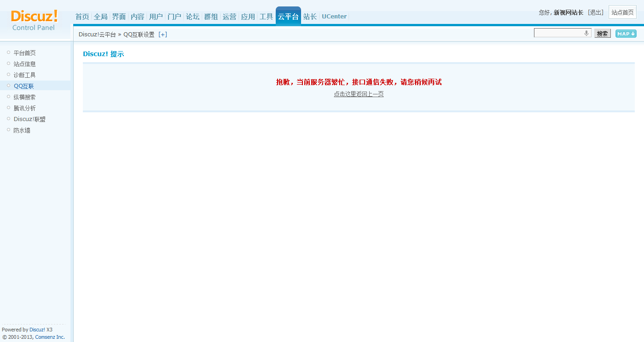Open the UCenter menu tab
This screenshot has width=644, height=342.
click(x=334, y=17)
